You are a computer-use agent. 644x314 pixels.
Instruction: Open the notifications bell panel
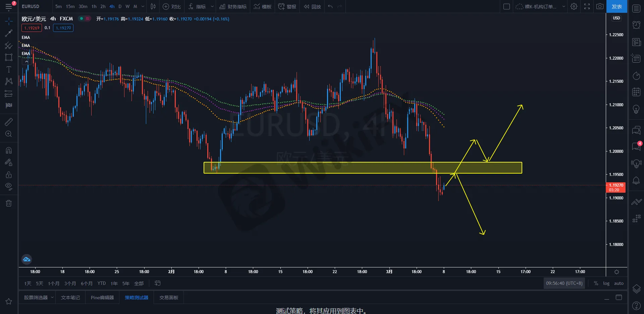[636, 181]
